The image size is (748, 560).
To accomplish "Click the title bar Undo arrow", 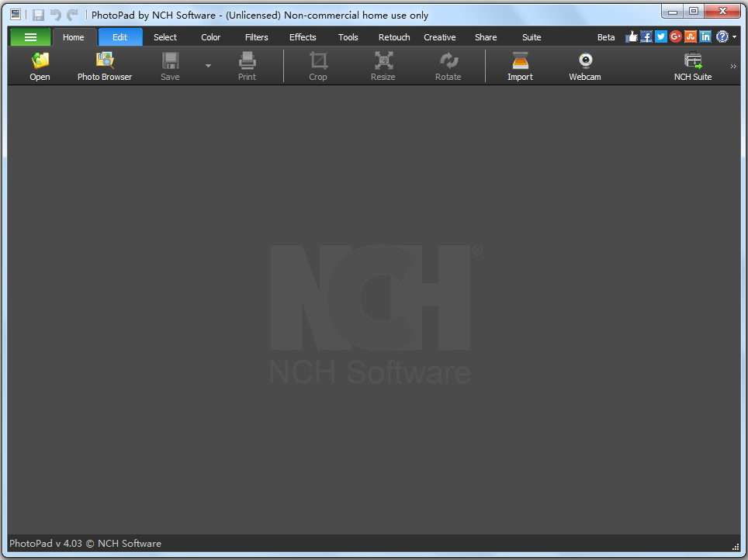I will pyautogui.click(x=56, y=16).
